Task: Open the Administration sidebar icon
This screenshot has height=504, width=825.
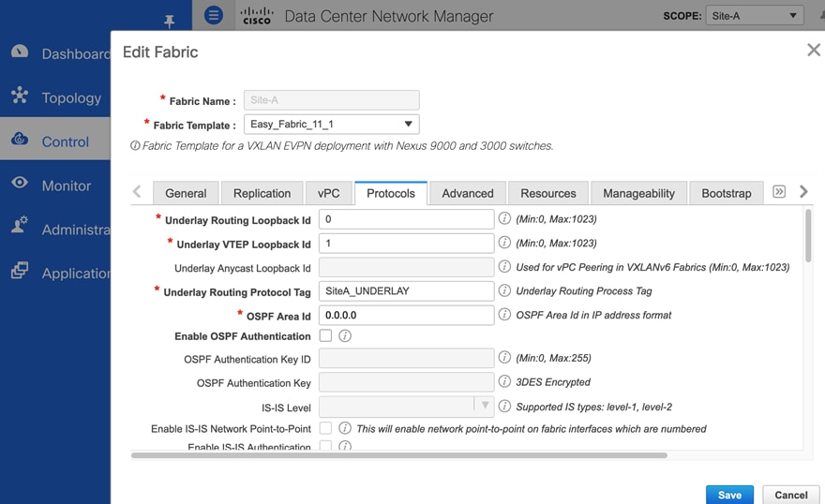Action: click(20, 228)
